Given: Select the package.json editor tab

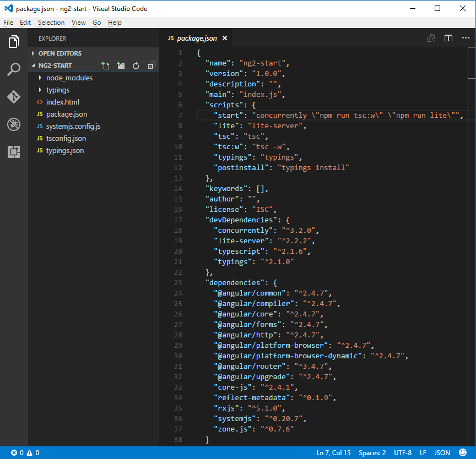Looking at the screenshot, I should pos(197,38).
